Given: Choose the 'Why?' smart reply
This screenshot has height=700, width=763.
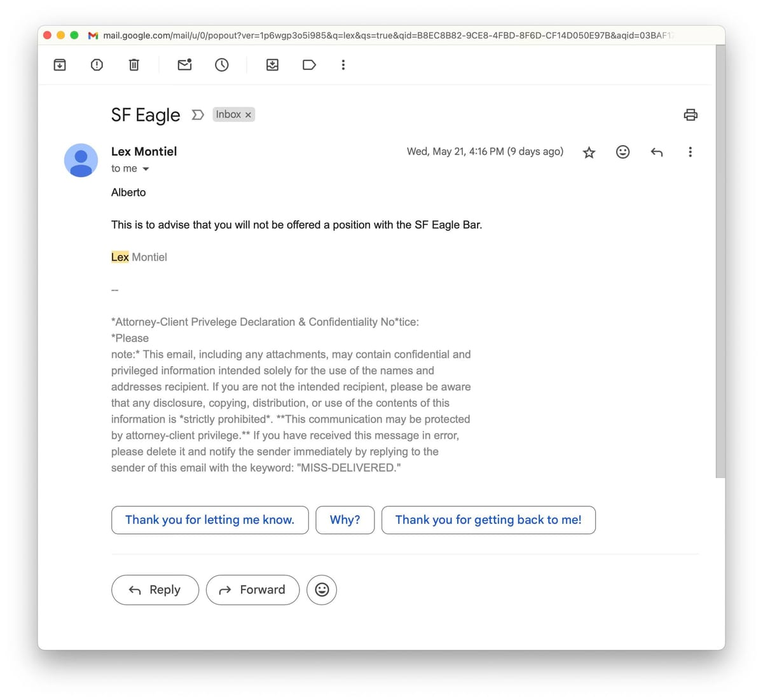Looking at the screenshot, I should tap(345, 520).
